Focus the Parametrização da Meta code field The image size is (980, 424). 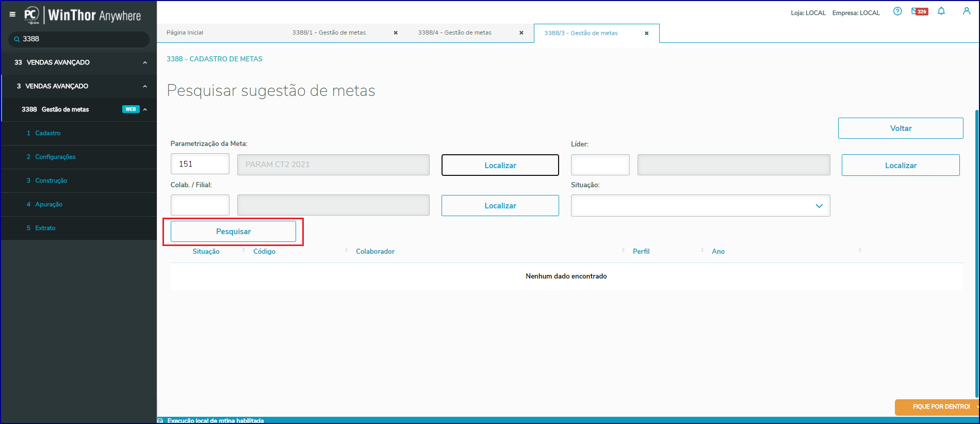[200, 164]
